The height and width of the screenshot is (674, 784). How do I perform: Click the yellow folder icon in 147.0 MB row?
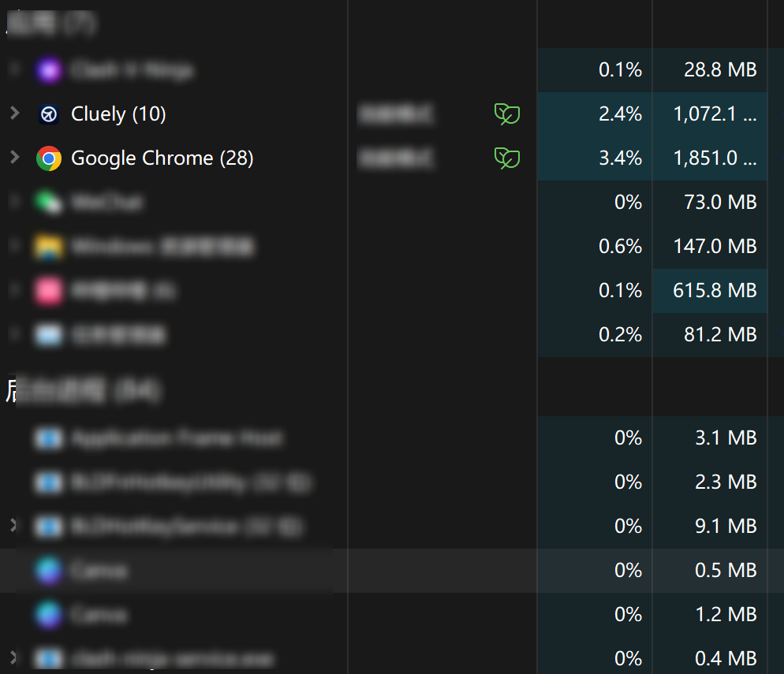49,247
